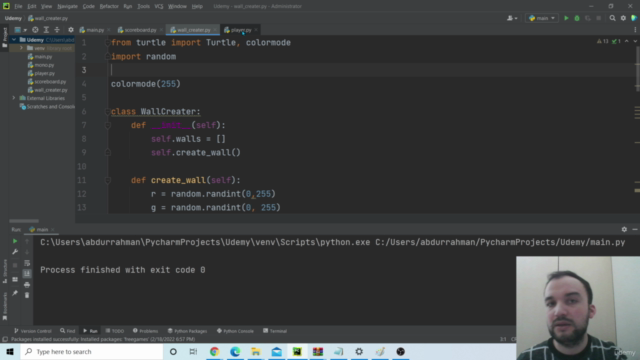Viewport: 640px width, 360px height.
Task: Open IDE settings gear in top toolbar
Action: [623, 18]
